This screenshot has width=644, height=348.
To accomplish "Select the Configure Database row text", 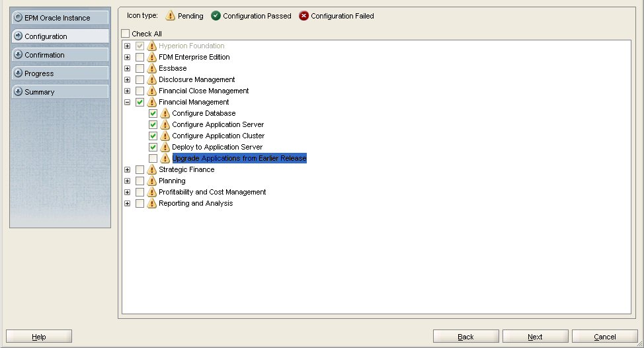I will point(204,113).
